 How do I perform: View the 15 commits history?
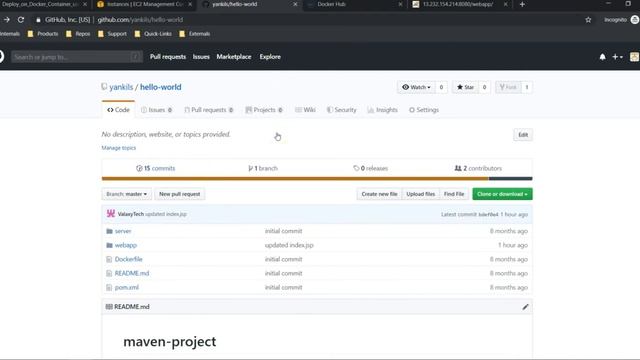click(x=156, y=168)
